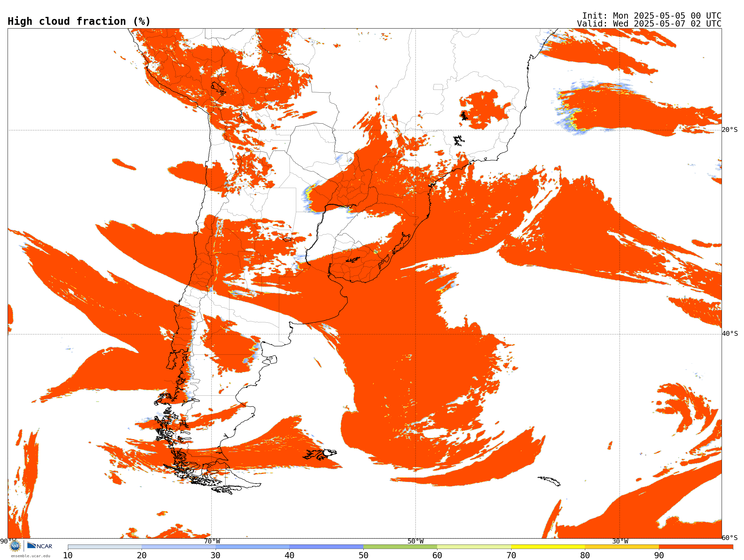Pick the 70-80 bright yellow colorbar segment
Viewport: 744px width, 560px height.
[548, 547]
